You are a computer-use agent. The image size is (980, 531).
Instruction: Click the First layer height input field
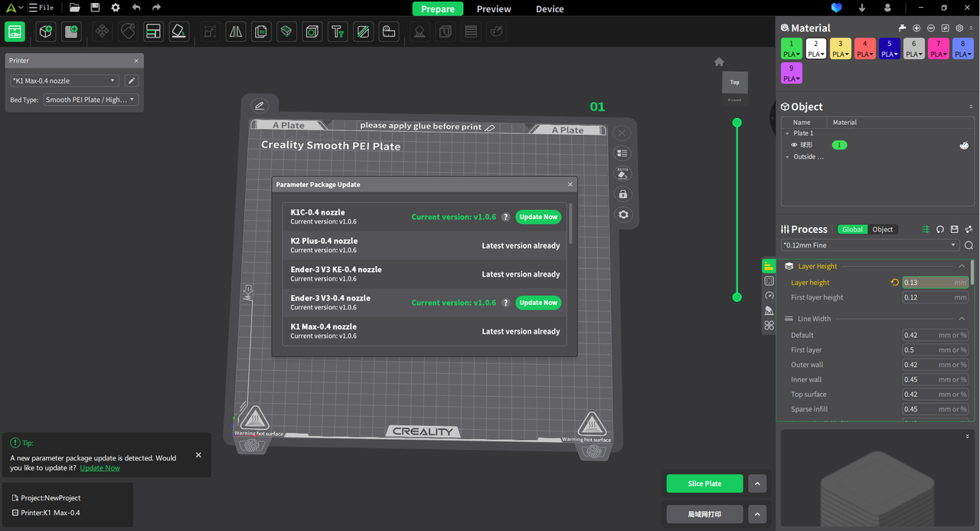[x=935, y=297]
